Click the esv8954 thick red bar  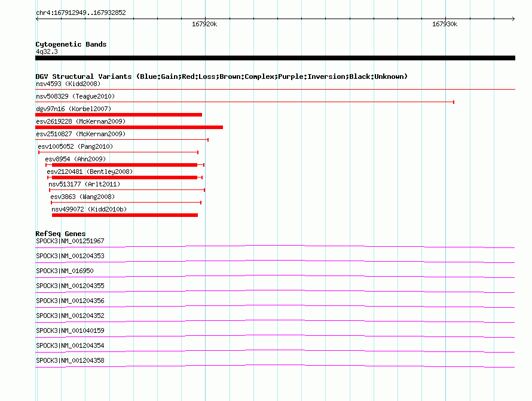pos(124,165)
